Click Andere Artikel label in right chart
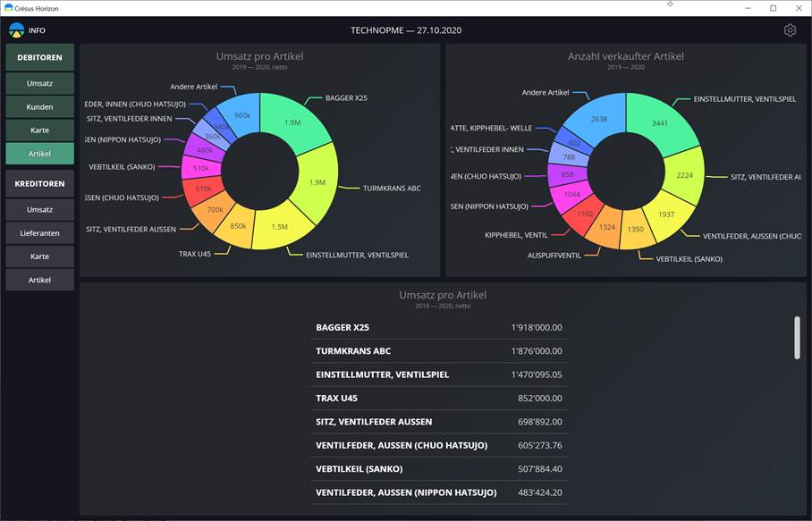Image resolution: width=812 pixels, height=521 pixels. coord(545,93)
